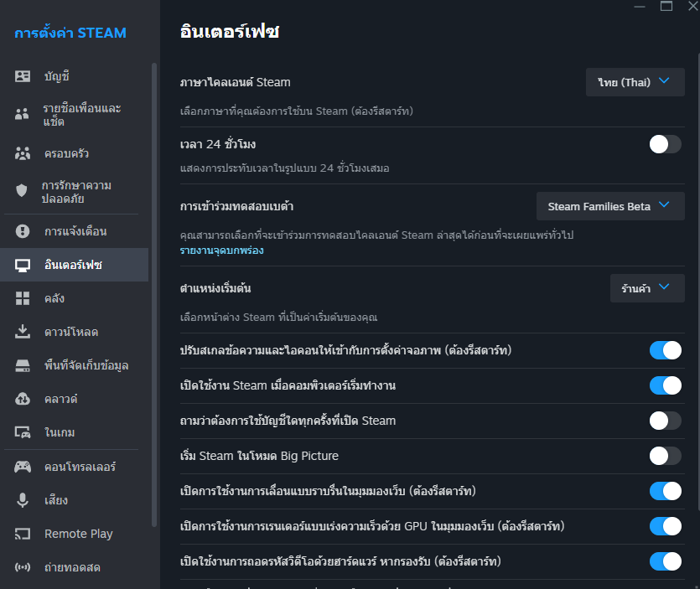Screen dimensions: 700x589
Task: Click the exclamation icon for การแจ้งเตือน
Action: click(23, 231)
